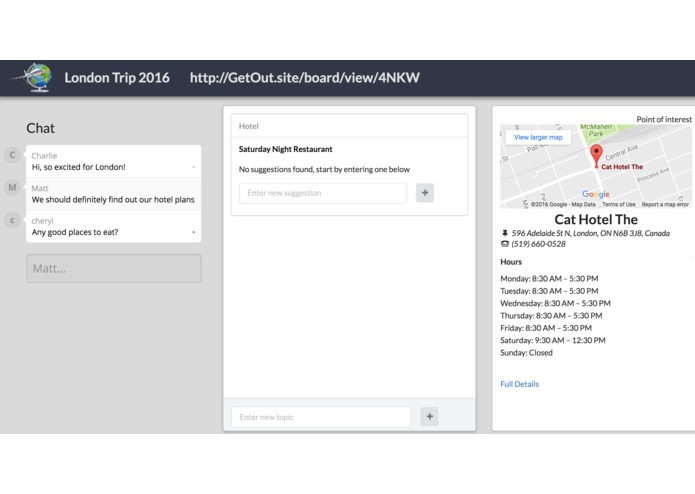Click Matt's M avatar circle

pos(12,187)
